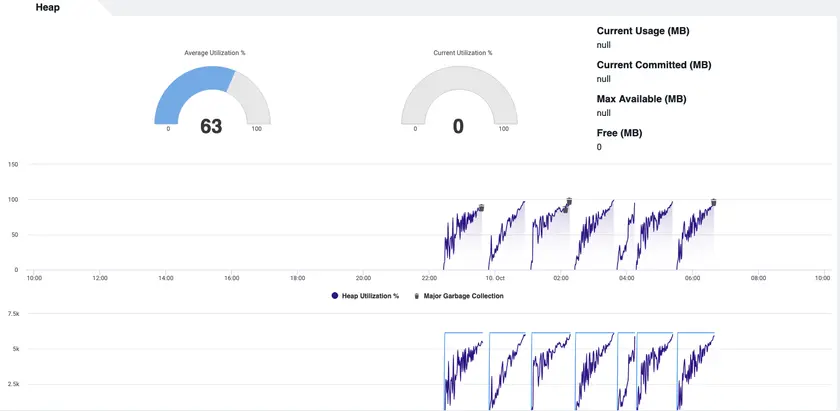Screen dimensions: 840x411
Task: Toggle the Major Garbage Collection series label
Action: [x=464, y=296]
